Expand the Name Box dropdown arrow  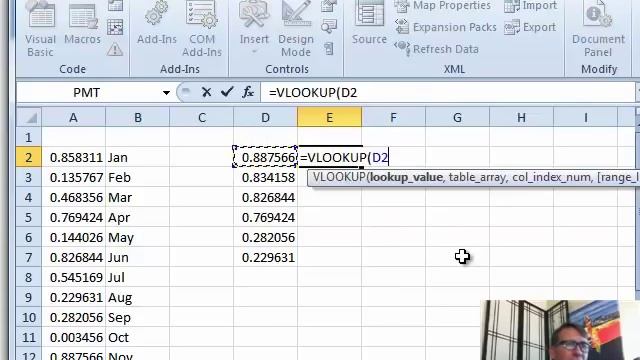[166, 93]
